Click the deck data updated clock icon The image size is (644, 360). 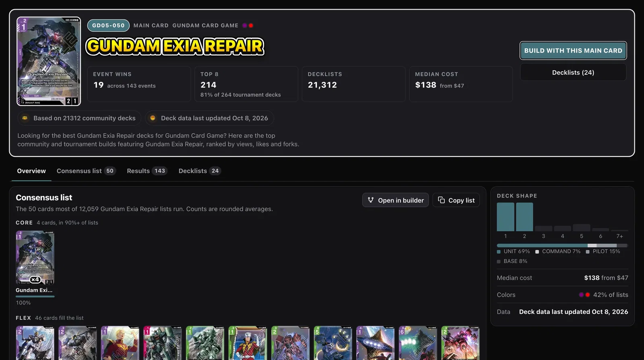tap(153, 118)
